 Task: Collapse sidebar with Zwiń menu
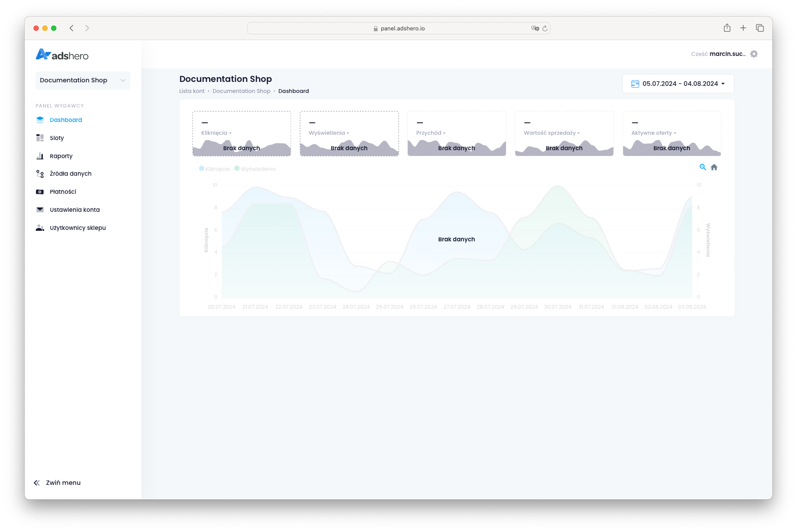(x=57, y=483)
